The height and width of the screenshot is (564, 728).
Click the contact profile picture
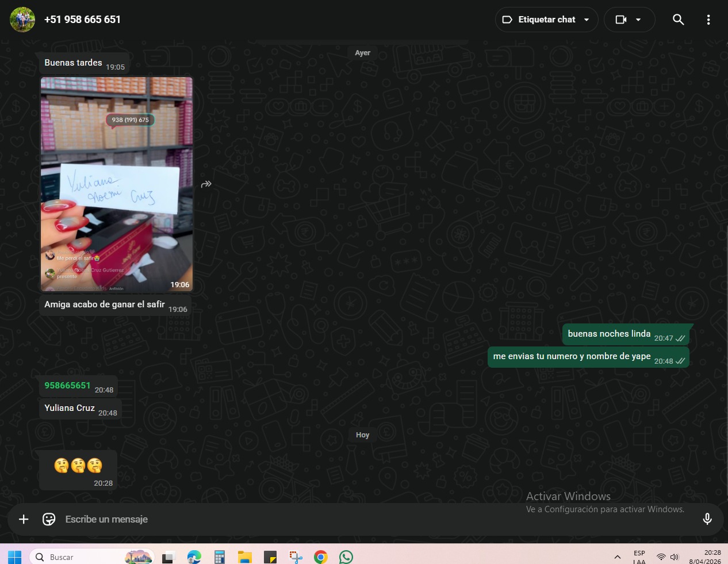tap(22, 20)
